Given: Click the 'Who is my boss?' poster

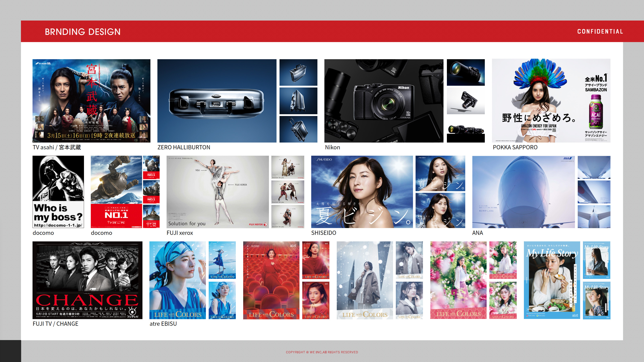Looking at the screenshot, I should pos(58,192).
